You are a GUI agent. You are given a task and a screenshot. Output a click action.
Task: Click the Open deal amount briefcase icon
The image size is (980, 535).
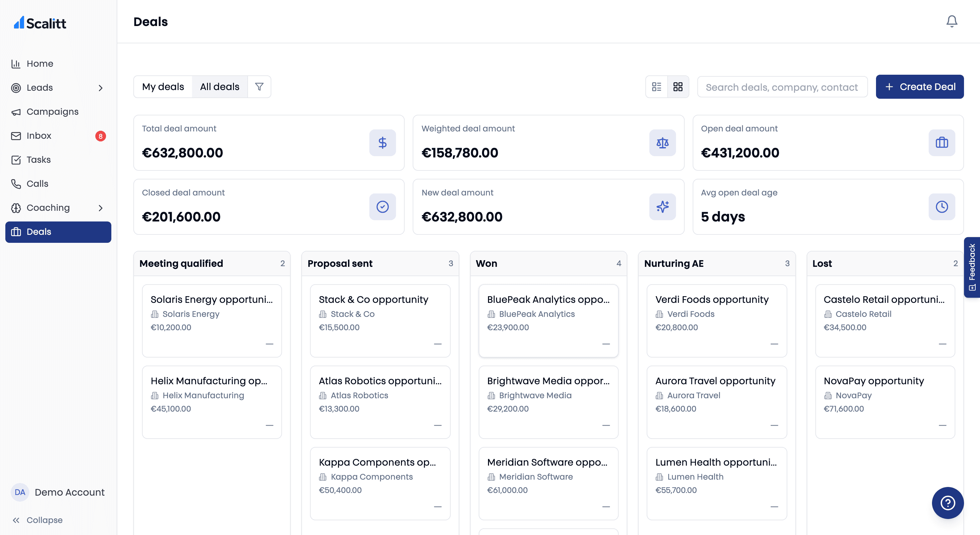click(x=942, y=143)
